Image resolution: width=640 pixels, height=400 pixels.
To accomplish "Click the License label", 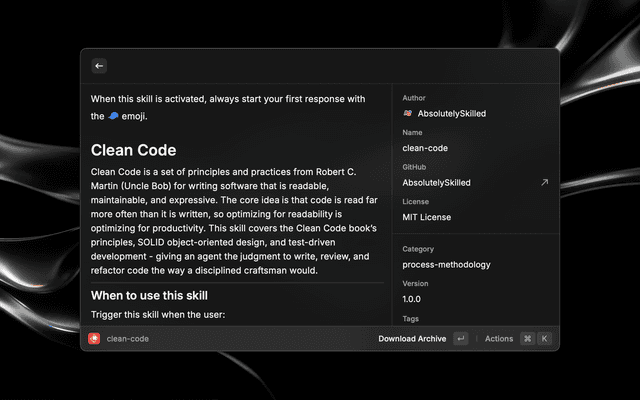I will (x=416, y=202).
